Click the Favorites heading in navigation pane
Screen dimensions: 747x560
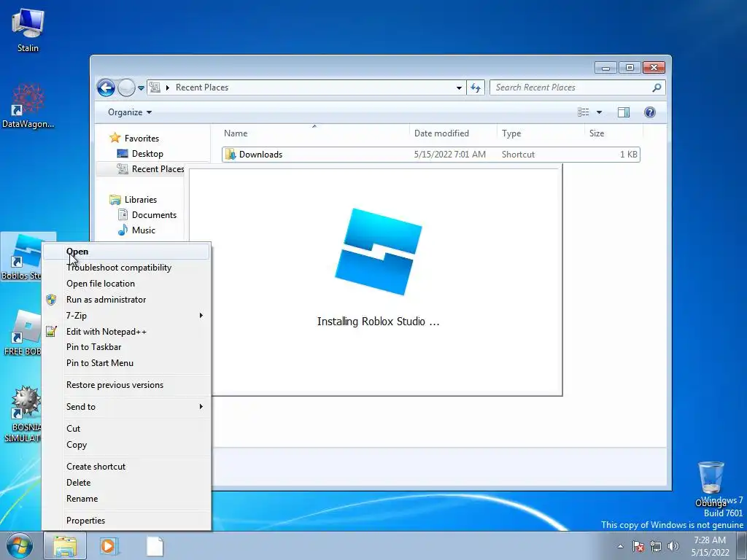(142, 138)
